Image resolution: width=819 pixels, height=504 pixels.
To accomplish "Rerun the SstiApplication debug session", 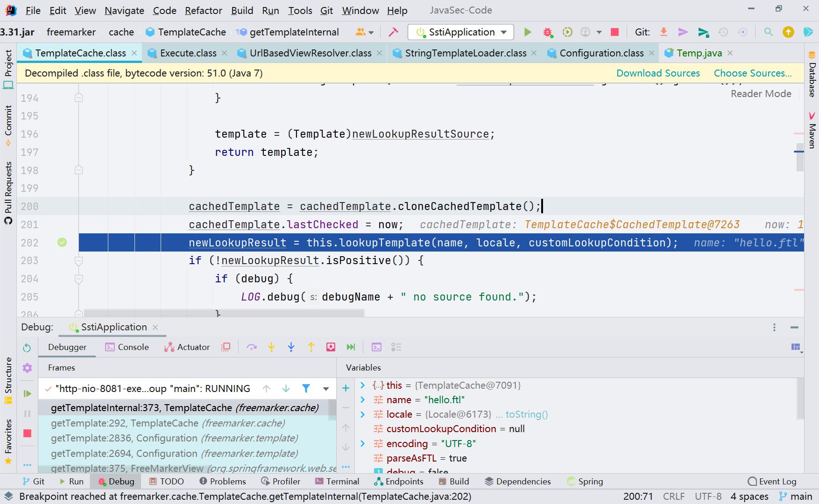I will tap(27, 348).
